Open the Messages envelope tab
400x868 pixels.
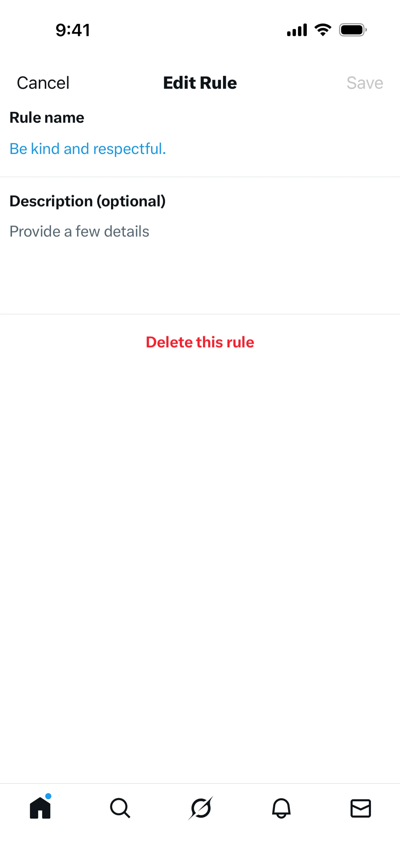pos(361,808)
